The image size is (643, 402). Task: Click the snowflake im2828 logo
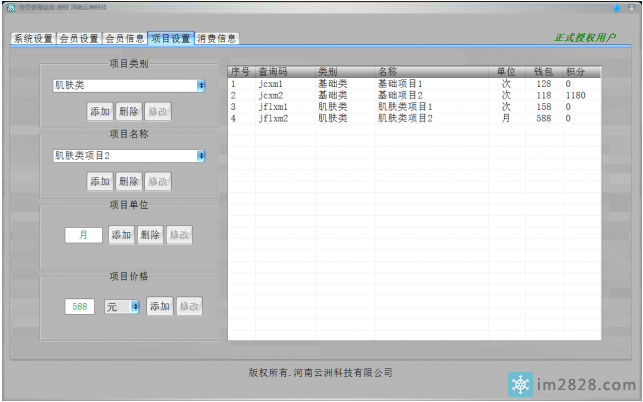click(x=521, y=384)
